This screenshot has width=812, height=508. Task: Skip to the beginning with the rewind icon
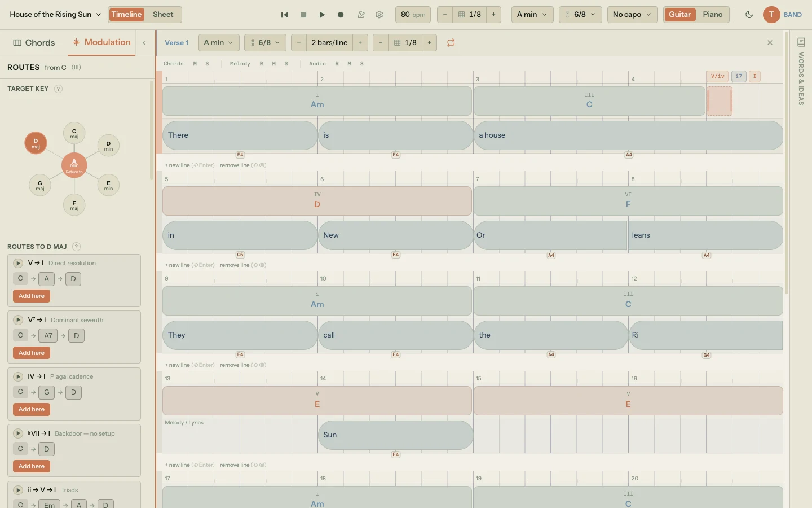[285, 15]
